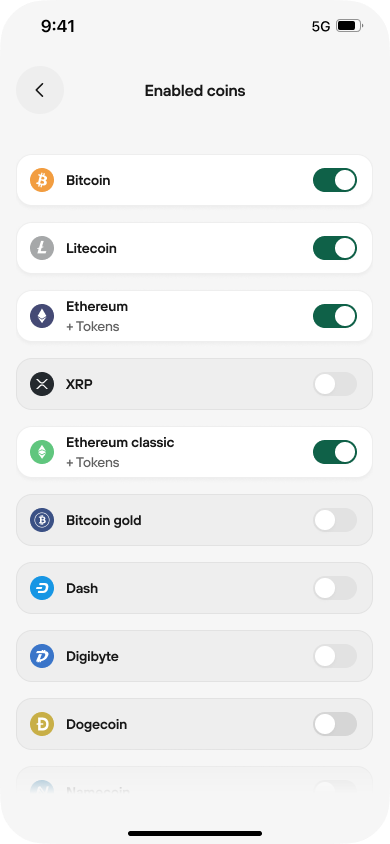390x844 pixels.
Task: Go back using the chevron button
Action: pyautogui.click(x=40, y=90)
